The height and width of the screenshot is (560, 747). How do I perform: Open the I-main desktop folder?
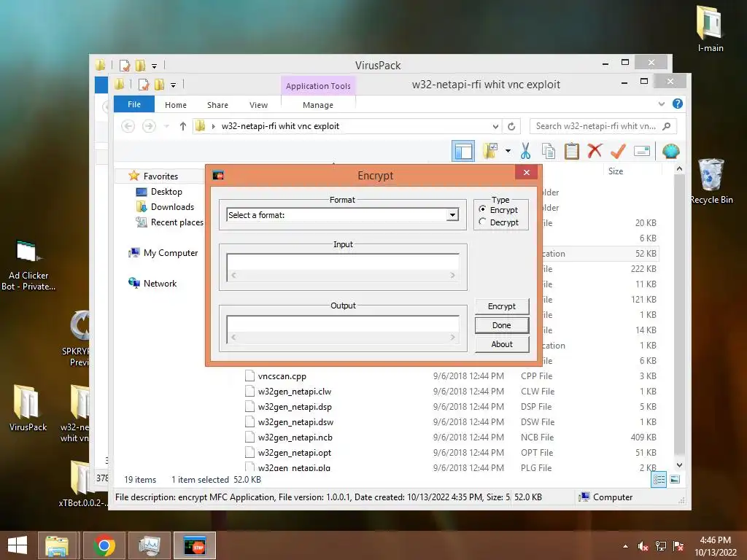click(711, 28)
